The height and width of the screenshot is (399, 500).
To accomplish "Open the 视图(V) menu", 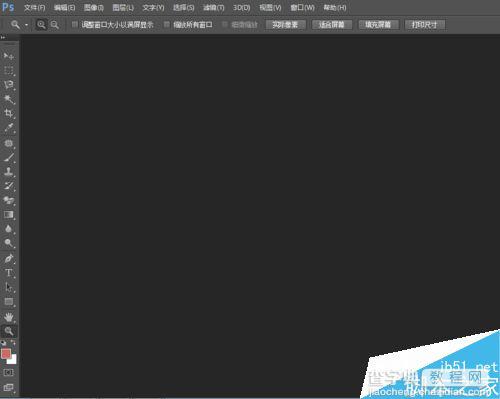I will (x=270, y=7).
